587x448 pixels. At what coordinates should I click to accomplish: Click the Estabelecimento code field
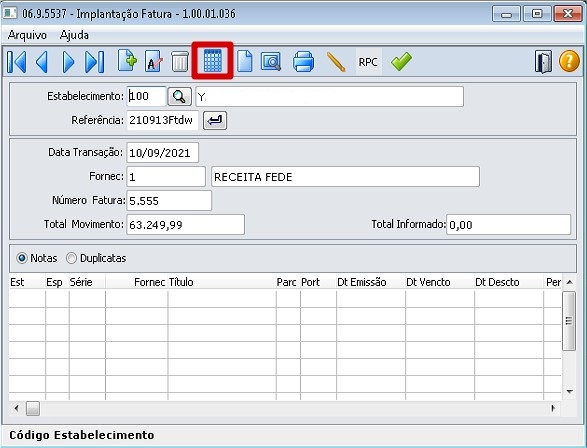pos(146,97)
